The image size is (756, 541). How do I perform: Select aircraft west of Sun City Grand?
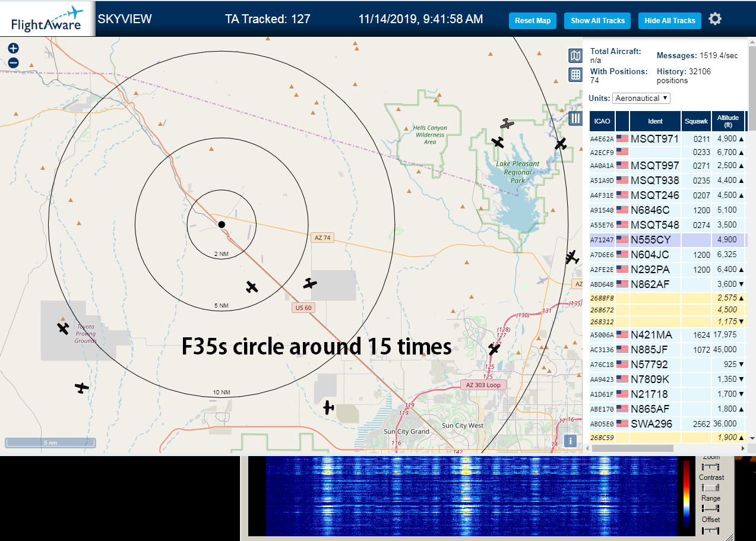coord(328,407)
